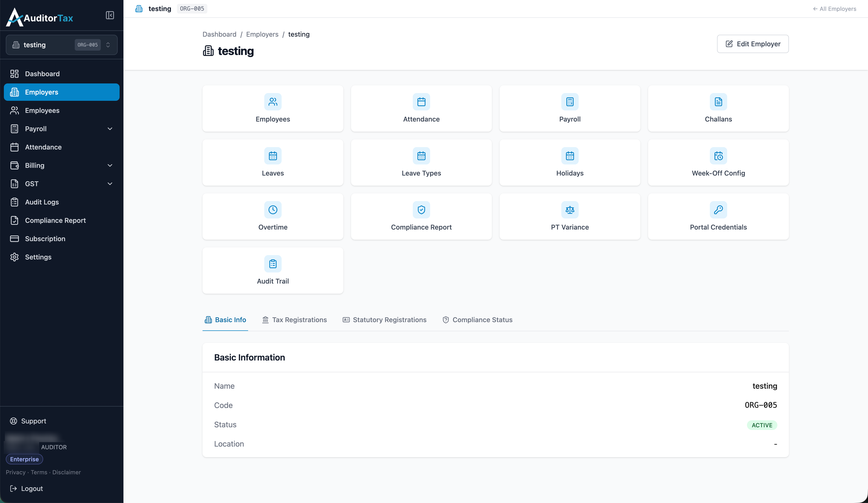
Task: Open the PT Variance card with the scales icon
Action: [x=570, y=217]
